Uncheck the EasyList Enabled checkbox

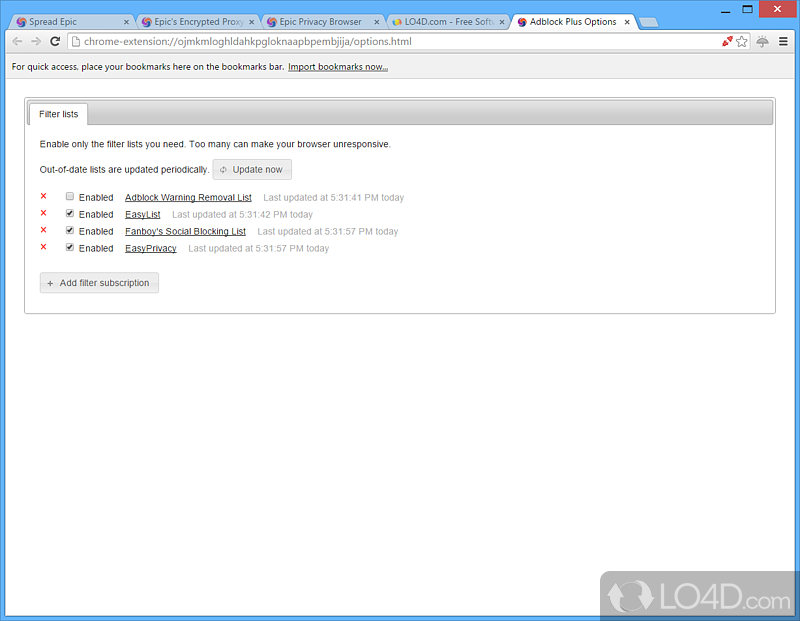[70, 213]
